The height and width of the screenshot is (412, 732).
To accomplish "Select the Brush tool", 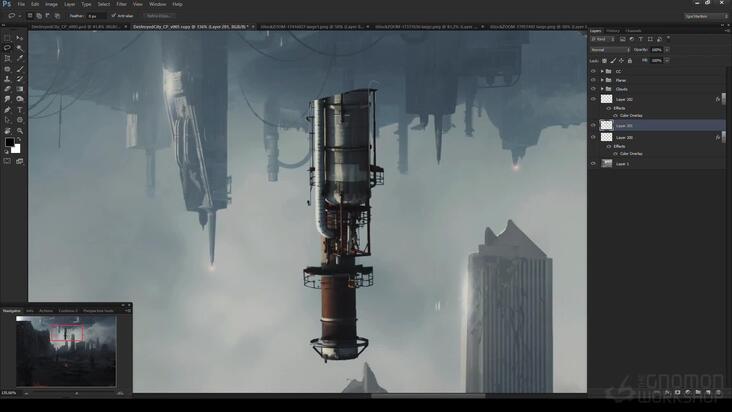I will 20,69.
